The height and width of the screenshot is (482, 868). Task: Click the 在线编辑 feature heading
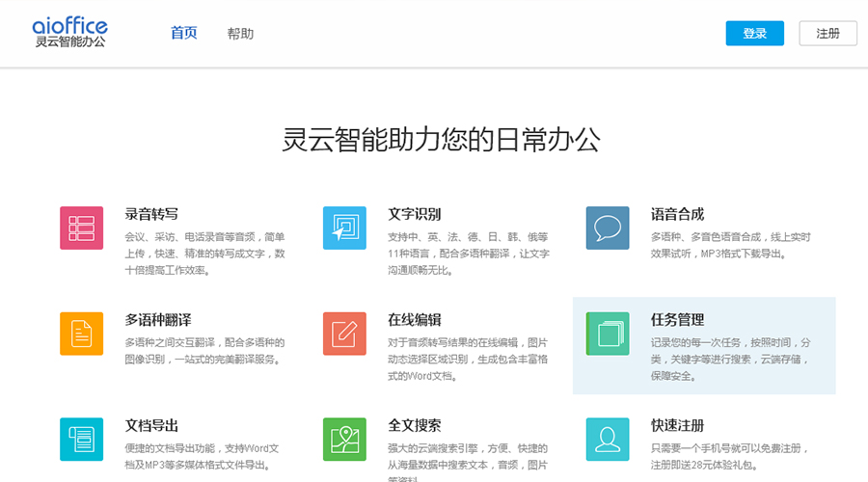click(x=415, y=320)
